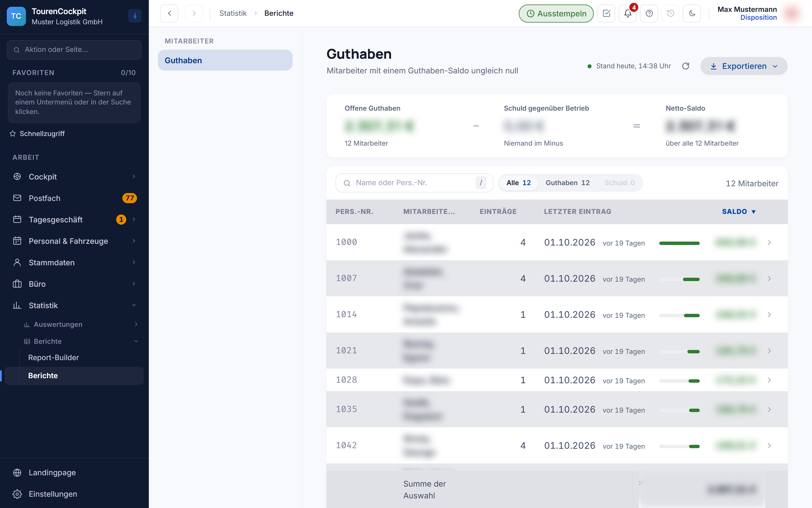Open notifications bell with badge 4
Screen dimensions: 812x508
(628, 14)
